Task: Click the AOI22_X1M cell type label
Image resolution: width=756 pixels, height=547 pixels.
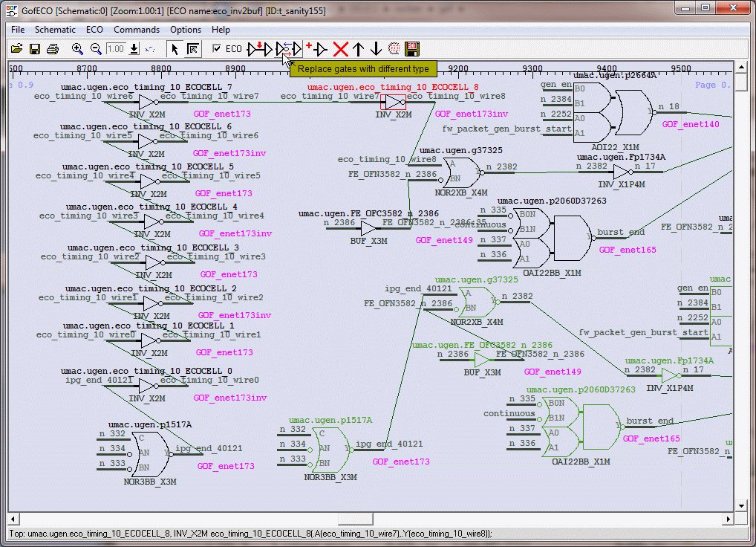Action: pos(615,147)
